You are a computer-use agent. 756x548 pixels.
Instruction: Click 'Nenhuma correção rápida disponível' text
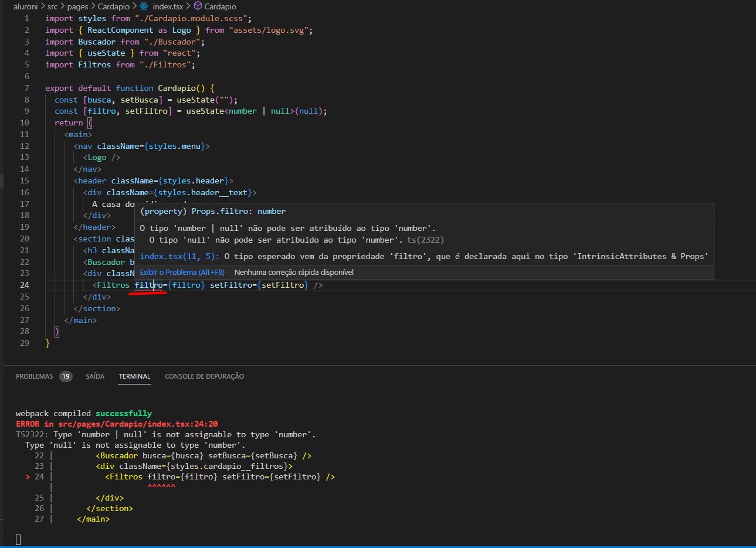click(294, 272)
